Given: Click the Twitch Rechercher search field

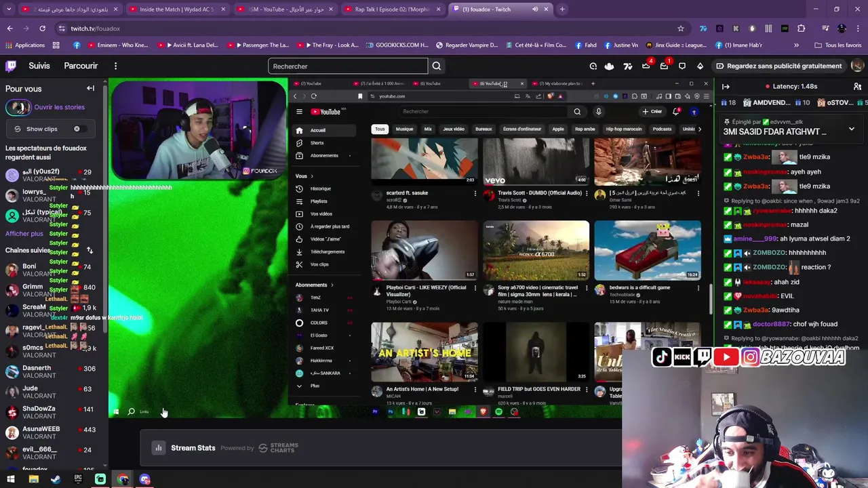Looking at the screenshot, I should (348, 66).
